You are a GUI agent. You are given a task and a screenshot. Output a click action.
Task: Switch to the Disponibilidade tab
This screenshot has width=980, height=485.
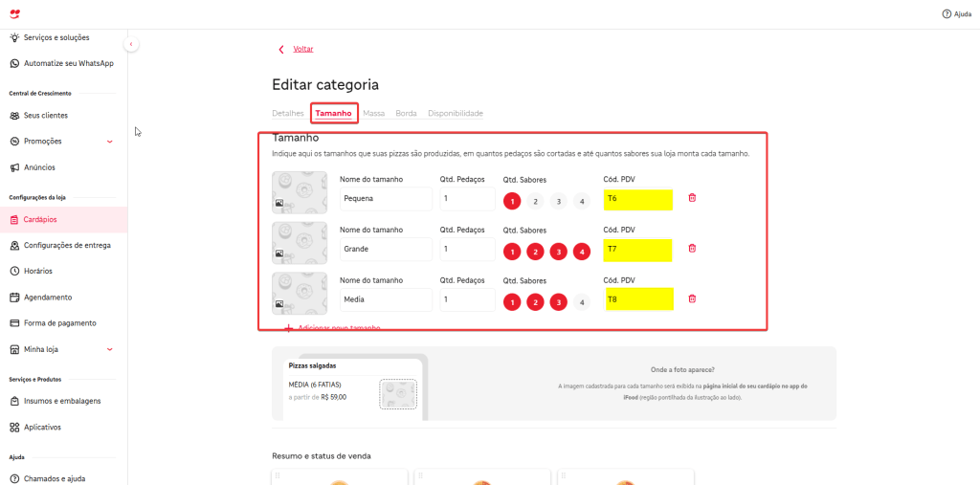click(455, 113)
